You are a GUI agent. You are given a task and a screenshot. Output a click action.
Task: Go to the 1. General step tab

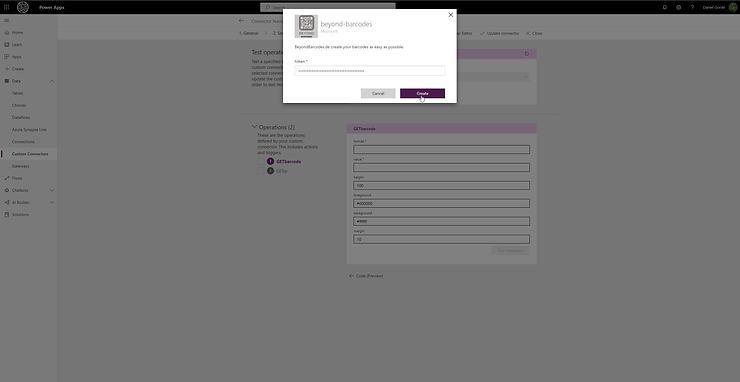tap(249, 34)
